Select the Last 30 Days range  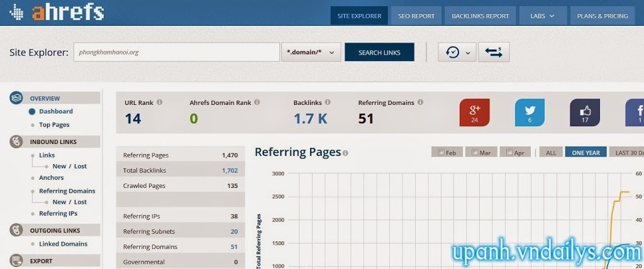(626, 152)
